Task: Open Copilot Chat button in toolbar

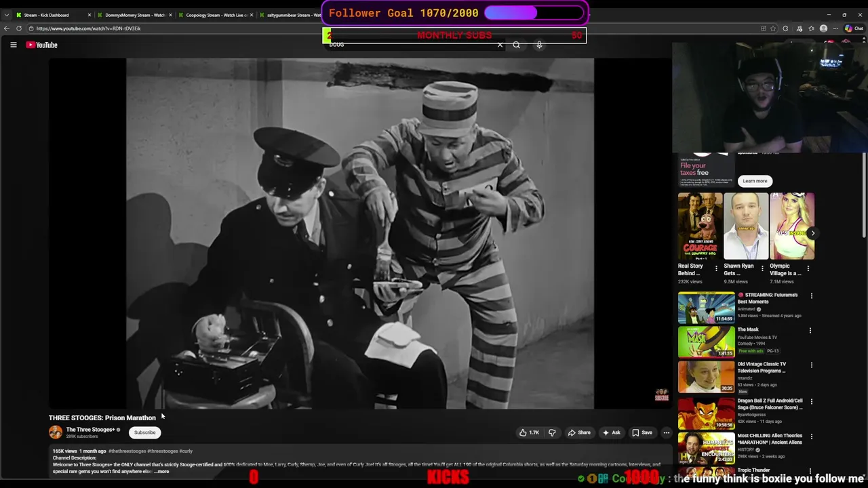Action: pos(854,28)
